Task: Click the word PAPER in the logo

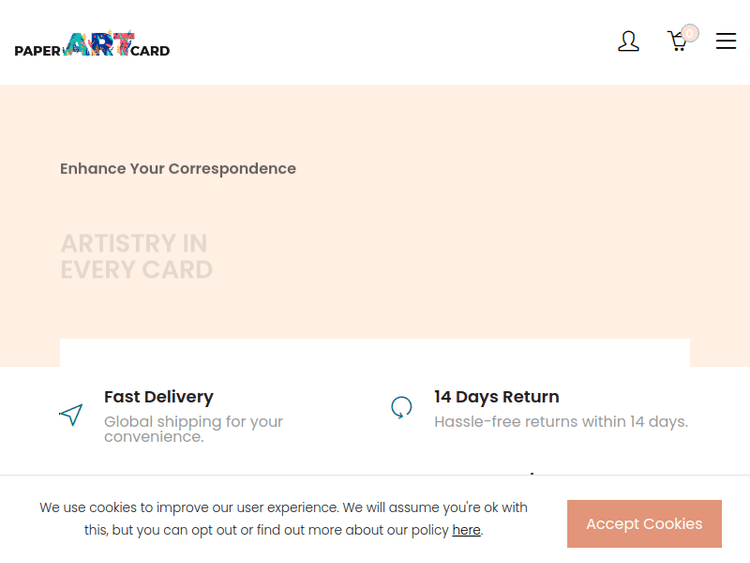Action: click(x=38, y=51)
